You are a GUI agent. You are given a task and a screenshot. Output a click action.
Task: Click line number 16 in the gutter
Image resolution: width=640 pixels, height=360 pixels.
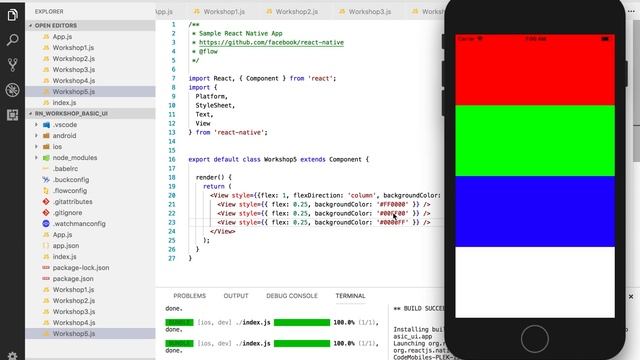171,160
